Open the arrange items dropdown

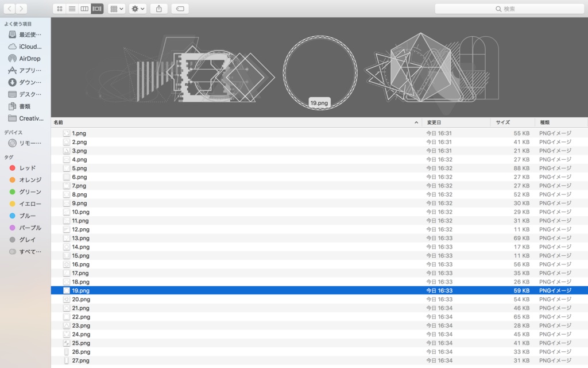(x=117, y=9)
